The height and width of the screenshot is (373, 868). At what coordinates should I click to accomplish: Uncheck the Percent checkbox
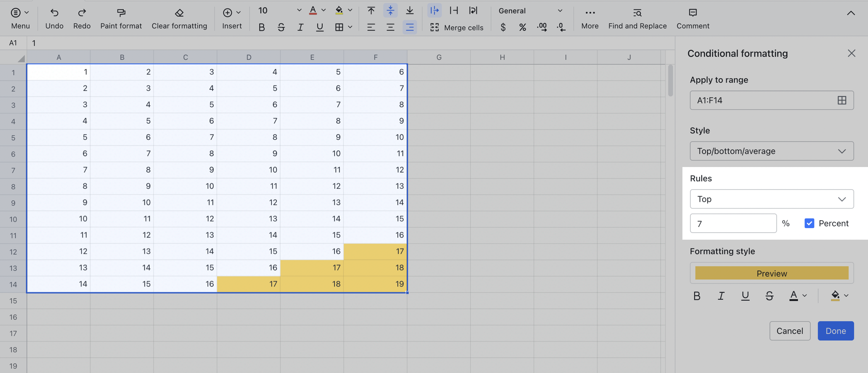click(x=809, y=223)
